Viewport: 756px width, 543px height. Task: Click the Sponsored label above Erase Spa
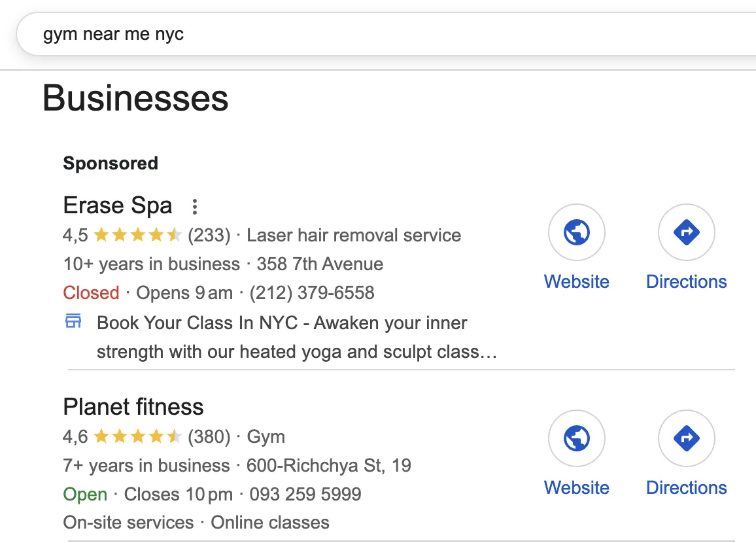click(110, 163)
